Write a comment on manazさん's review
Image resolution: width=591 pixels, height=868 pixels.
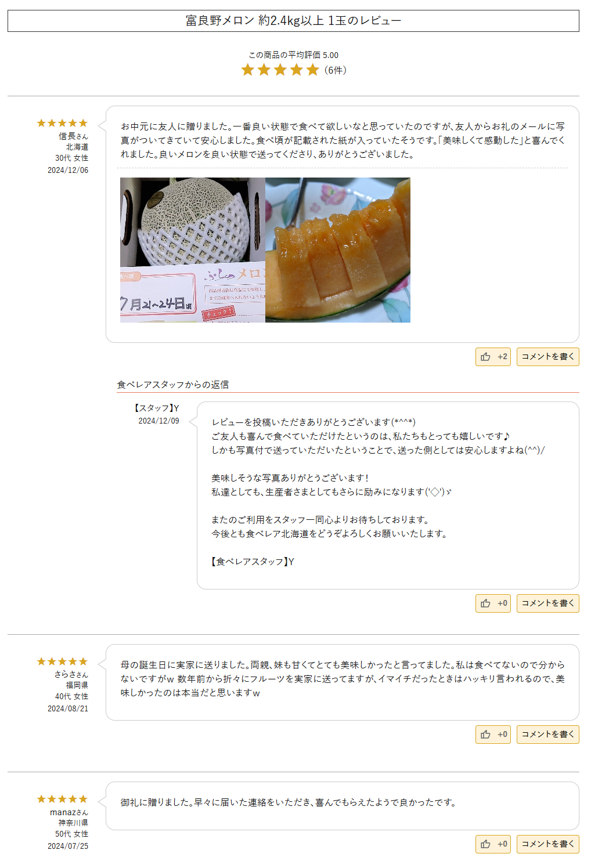547,844
